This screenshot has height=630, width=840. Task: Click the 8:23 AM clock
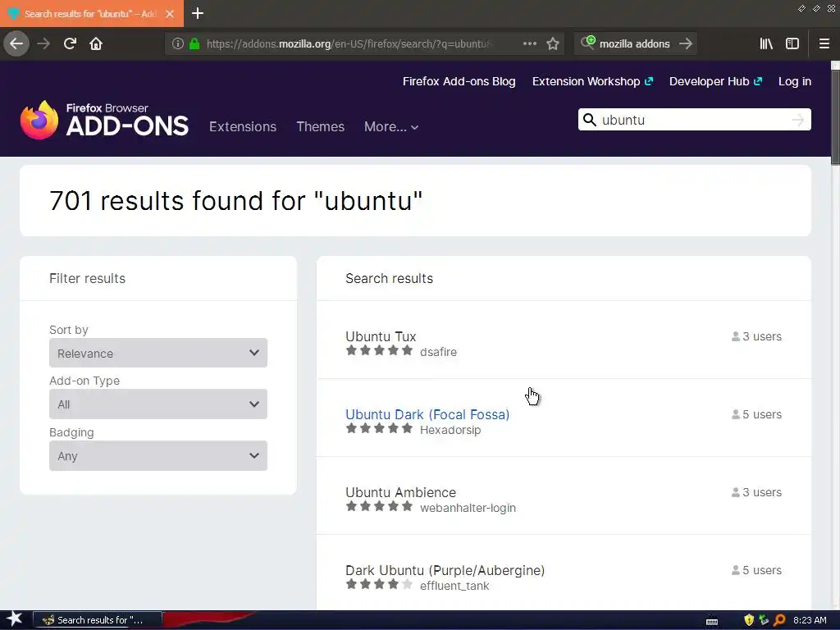[x=810, y=620]
